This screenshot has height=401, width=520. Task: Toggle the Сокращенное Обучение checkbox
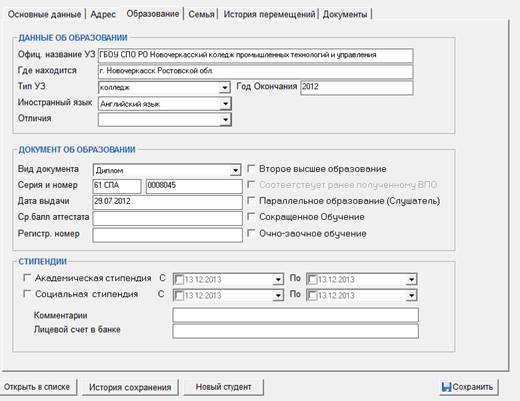coord(251,217)
